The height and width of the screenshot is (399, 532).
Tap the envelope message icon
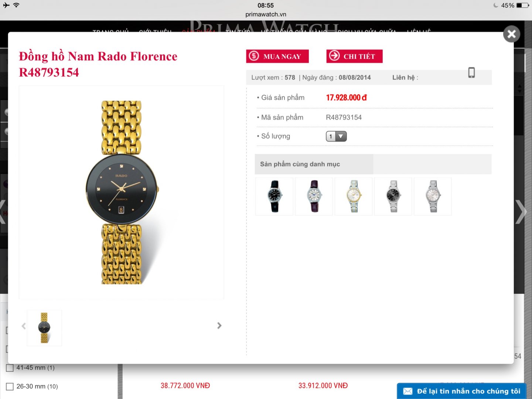click(408, 391)
